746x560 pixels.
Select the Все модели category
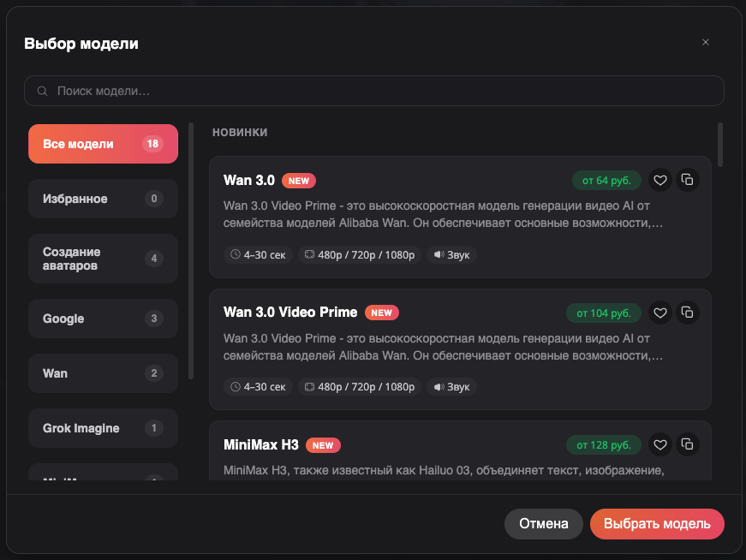pyautogui.click(x=104, y=144)
